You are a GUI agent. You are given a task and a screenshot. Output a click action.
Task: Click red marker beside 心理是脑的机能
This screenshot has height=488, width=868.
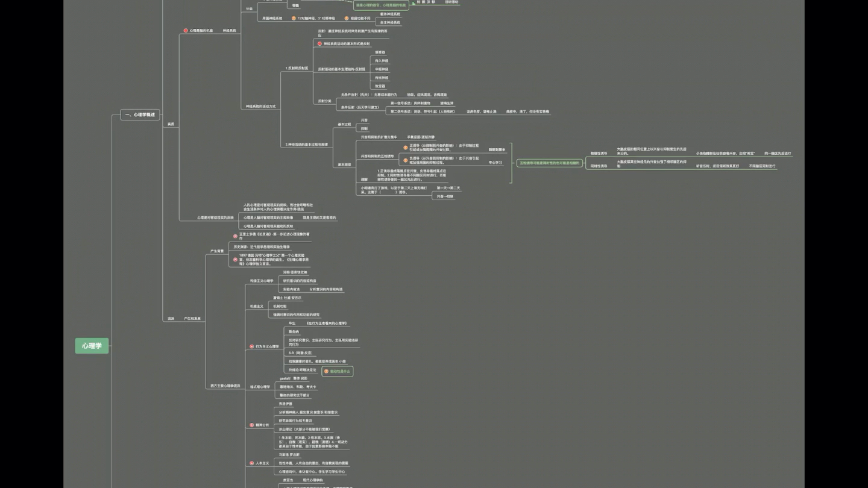[x=186, y=30]
